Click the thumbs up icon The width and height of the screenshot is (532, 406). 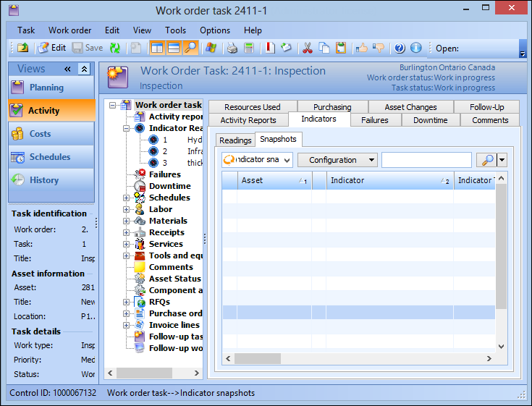coord(361,48)
